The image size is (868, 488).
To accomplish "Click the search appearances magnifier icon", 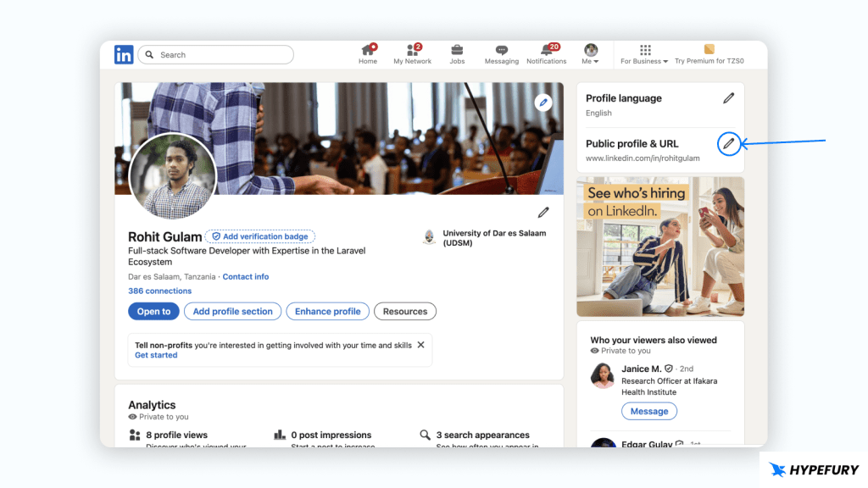I will coord(426,435).
